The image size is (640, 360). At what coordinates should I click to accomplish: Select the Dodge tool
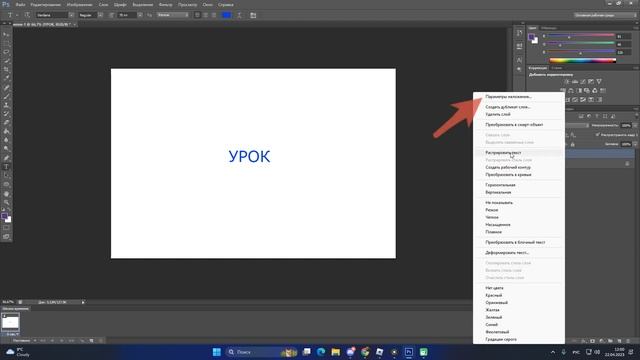coord(6,149)
